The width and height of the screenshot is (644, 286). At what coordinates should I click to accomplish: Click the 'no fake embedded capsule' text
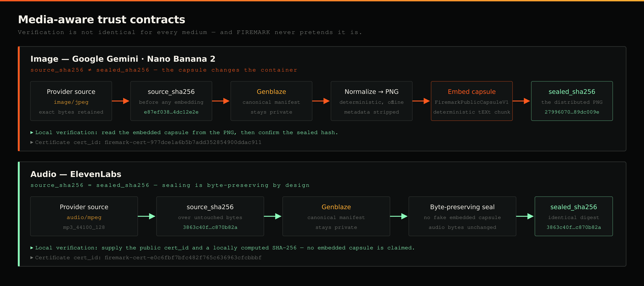point(462,218)
